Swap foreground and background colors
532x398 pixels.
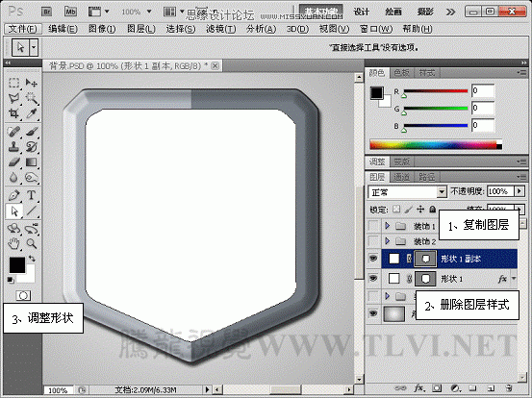click(x=32, y=259)
